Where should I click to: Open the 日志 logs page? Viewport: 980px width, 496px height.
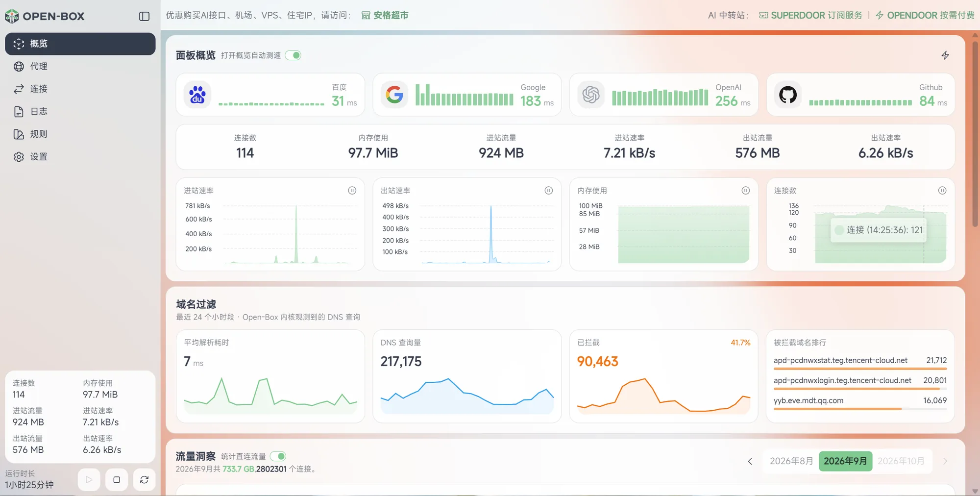80,111
